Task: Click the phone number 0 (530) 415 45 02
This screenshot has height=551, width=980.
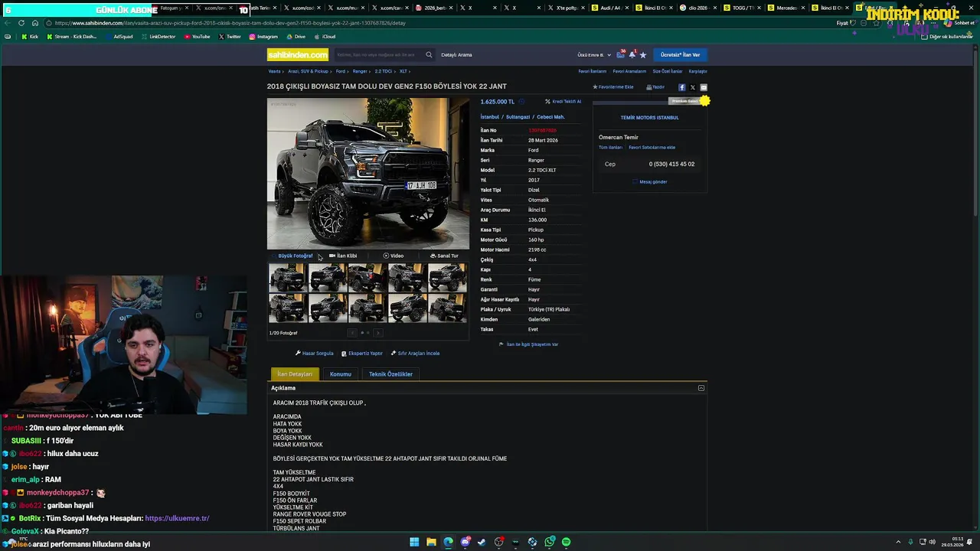Action: [671, 164]
